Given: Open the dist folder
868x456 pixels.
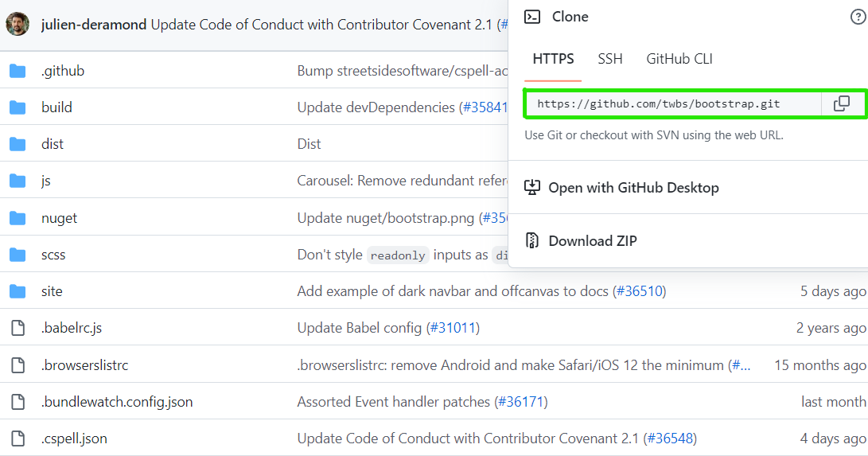Looking at the screenshot, I should point(52,144).
